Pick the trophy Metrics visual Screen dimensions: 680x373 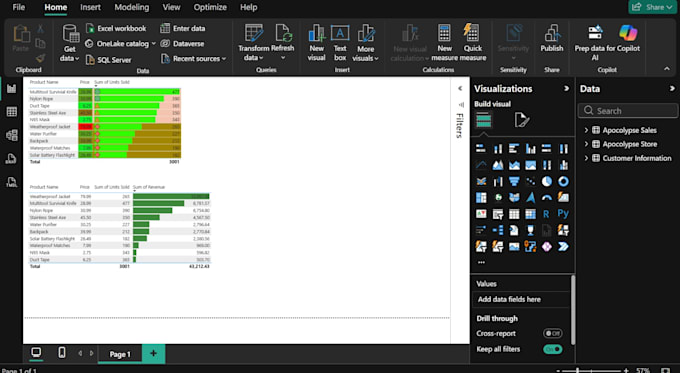(530, 230)
